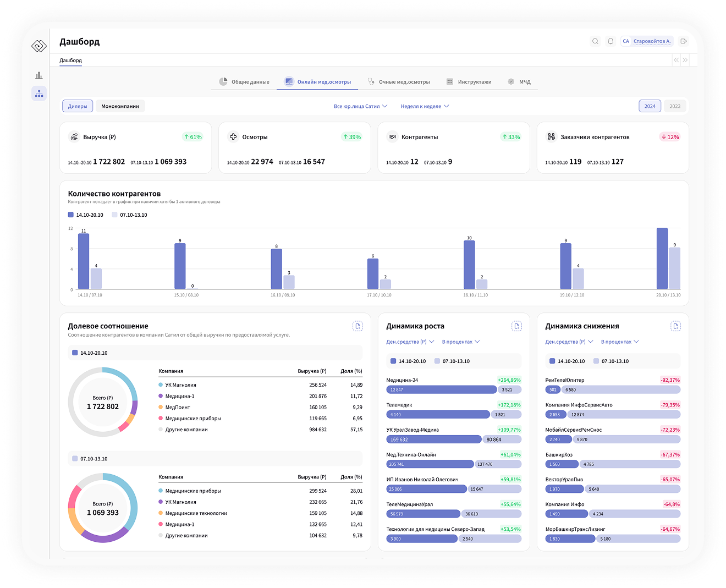Click the 14.10-20.10 legend swatch in chart
The height and width of the screenshot is (588, 726).
71,215
